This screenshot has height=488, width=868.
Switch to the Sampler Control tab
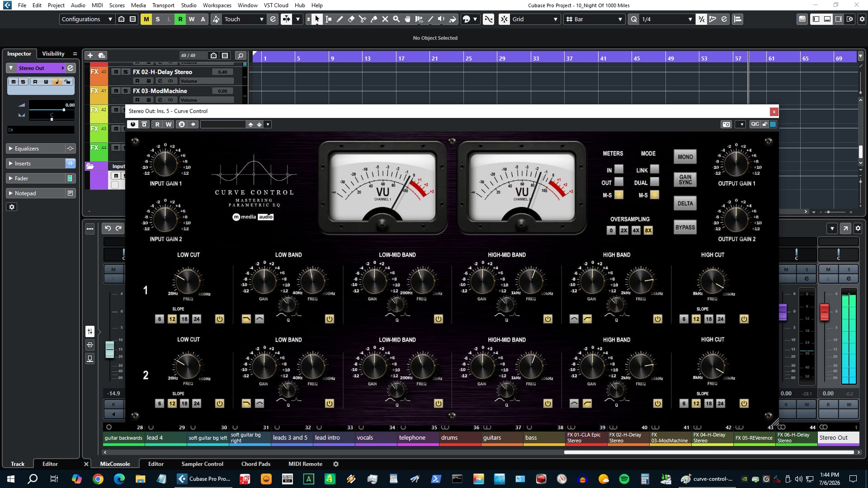[202, 464]
